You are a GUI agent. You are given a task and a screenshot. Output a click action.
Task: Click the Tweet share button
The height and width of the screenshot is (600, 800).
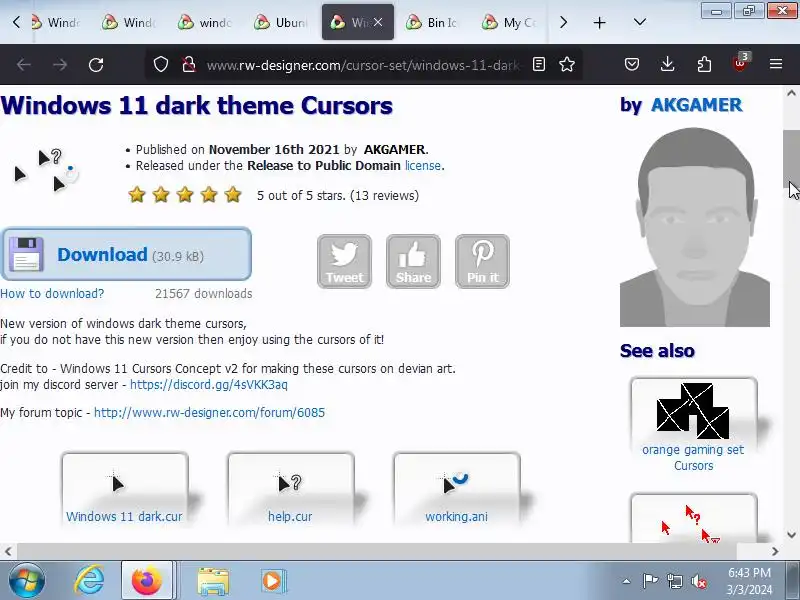pos(344,262)
